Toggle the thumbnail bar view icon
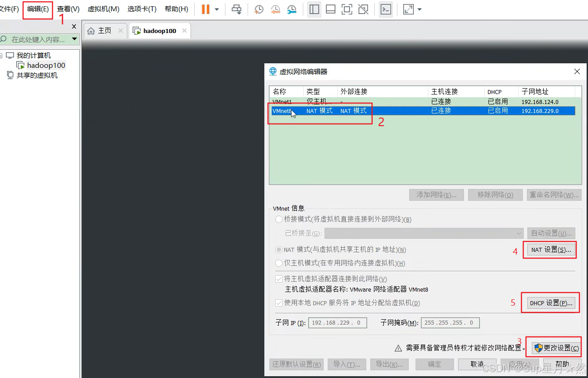The height and width of the screenshot is (378, 588). pos(330,9)
